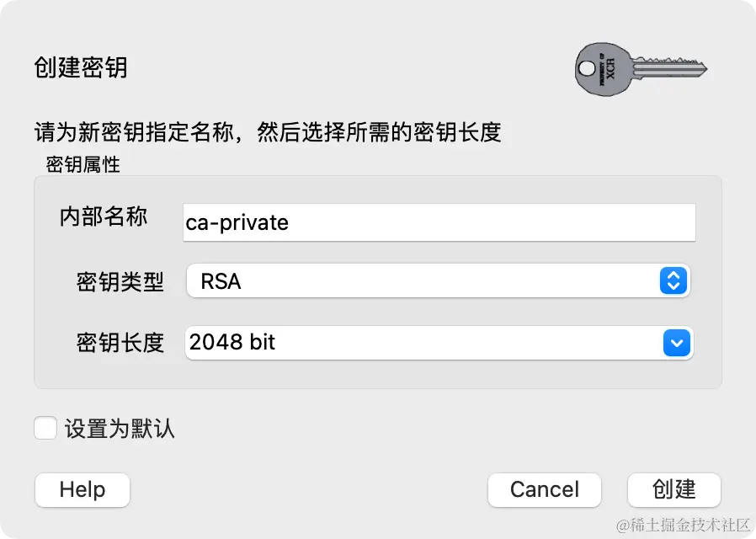
Task: Click the 密钥类型 label
Action: 120,281
